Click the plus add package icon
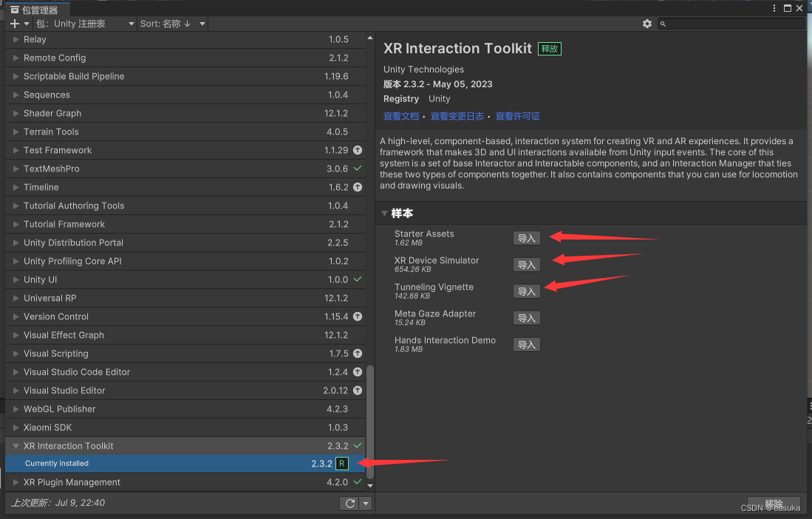The height and width of the screenshot is (519, 812). point(15,24)
